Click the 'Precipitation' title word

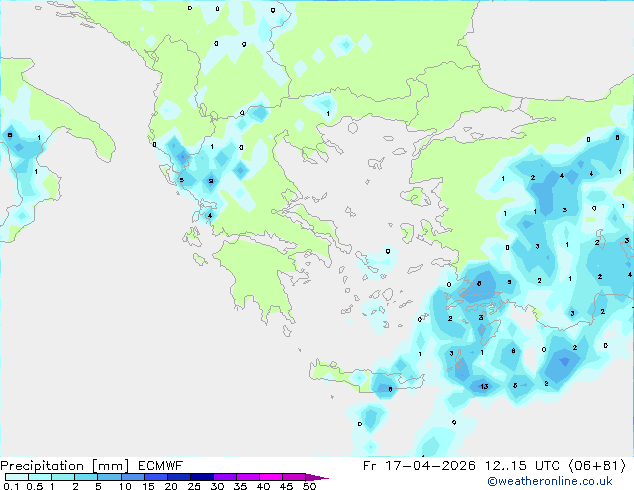click(42, 466)
